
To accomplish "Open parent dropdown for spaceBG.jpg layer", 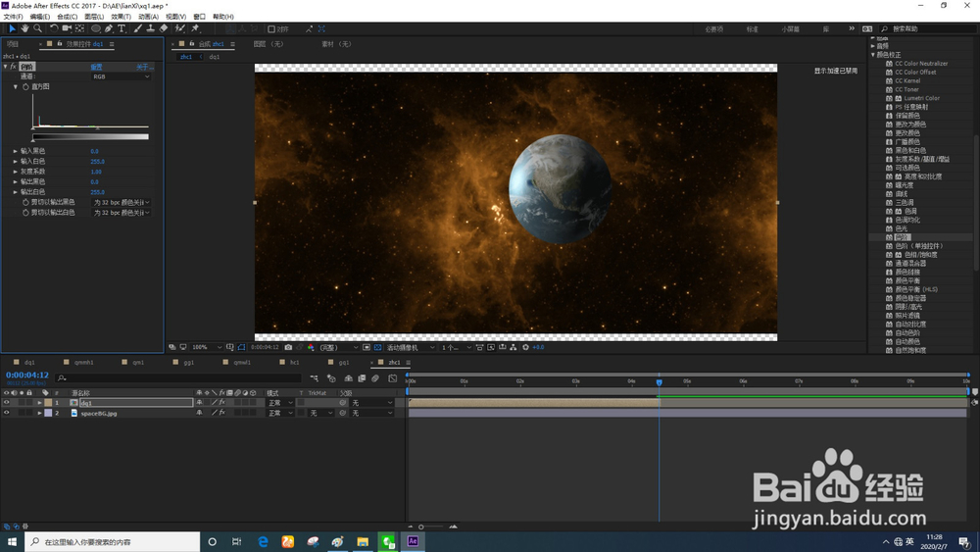I will tap(371, 413).
